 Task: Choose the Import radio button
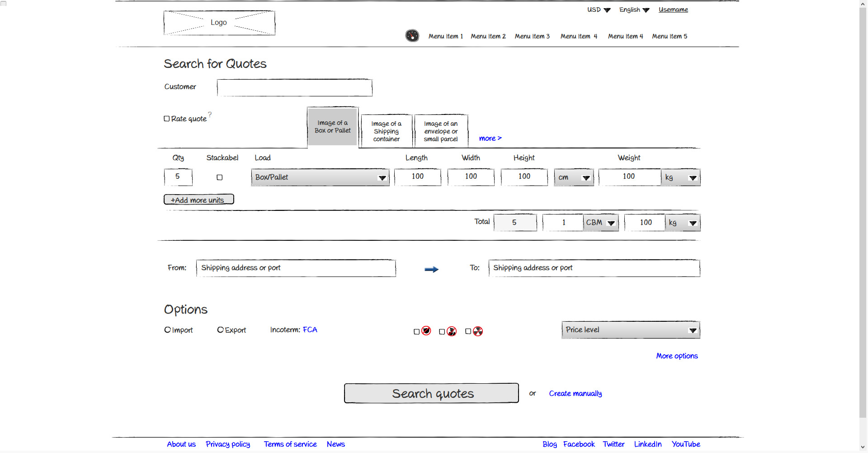168,330
